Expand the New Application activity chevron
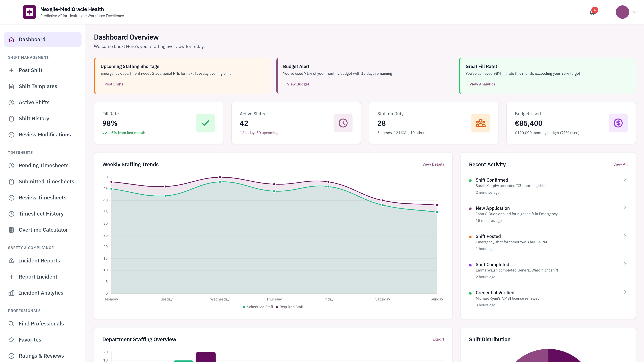The image size is (644, 362). pyautogui.click(x=625, y=207)
